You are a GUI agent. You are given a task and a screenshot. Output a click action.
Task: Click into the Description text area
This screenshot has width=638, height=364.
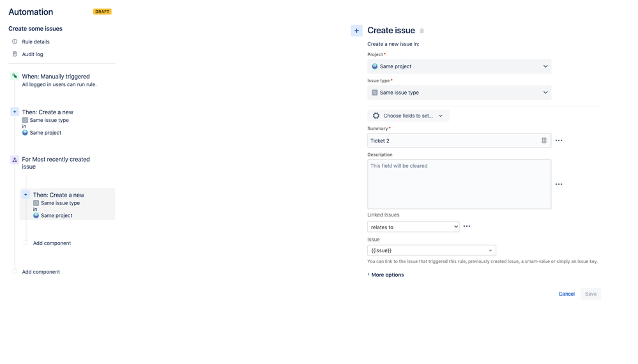[x=459, y=185]
